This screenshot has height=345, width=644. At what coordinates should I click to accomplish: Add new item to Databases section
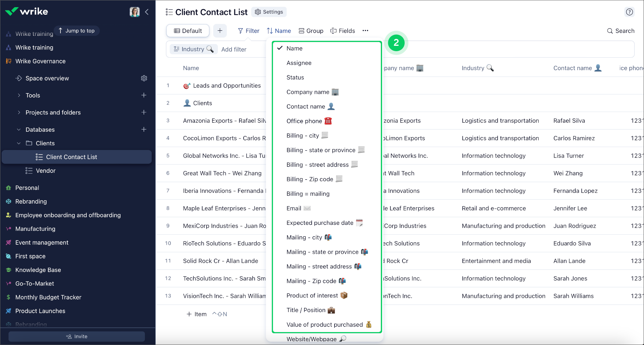point(144,130)
